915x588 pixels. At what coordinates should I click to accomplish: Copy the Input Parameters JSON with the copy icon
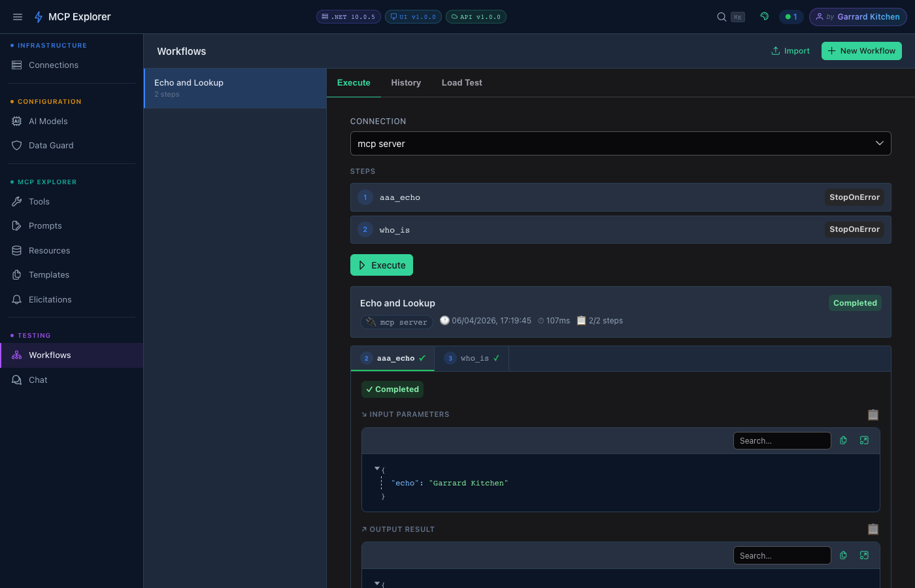pyautogui.click(x=842, y=440)
